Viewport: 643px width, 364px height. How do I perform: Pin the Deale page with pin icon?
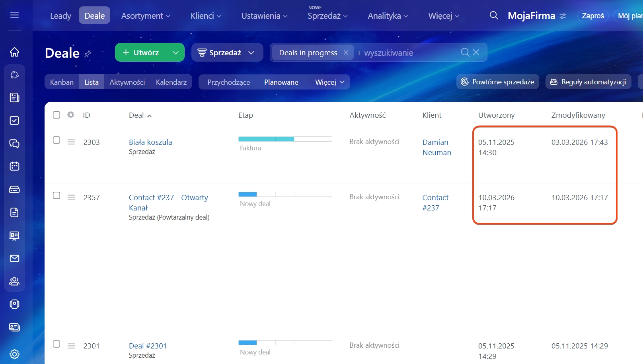[x=88, y=53]
